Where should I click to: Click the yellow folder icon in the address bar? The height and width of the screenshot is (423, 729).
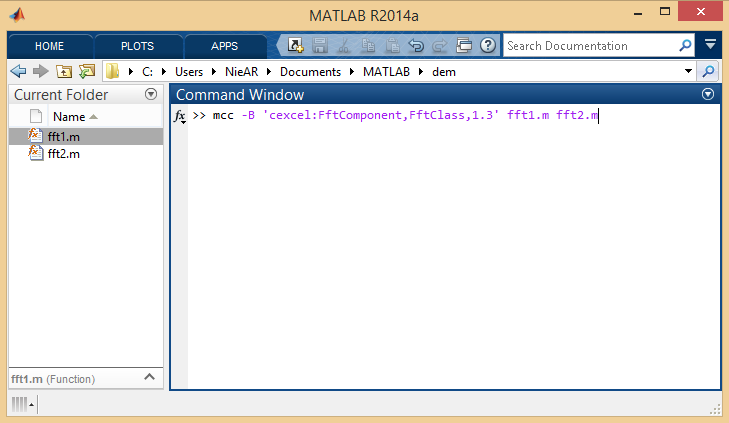pyautogui.click(x=113, y=71)
